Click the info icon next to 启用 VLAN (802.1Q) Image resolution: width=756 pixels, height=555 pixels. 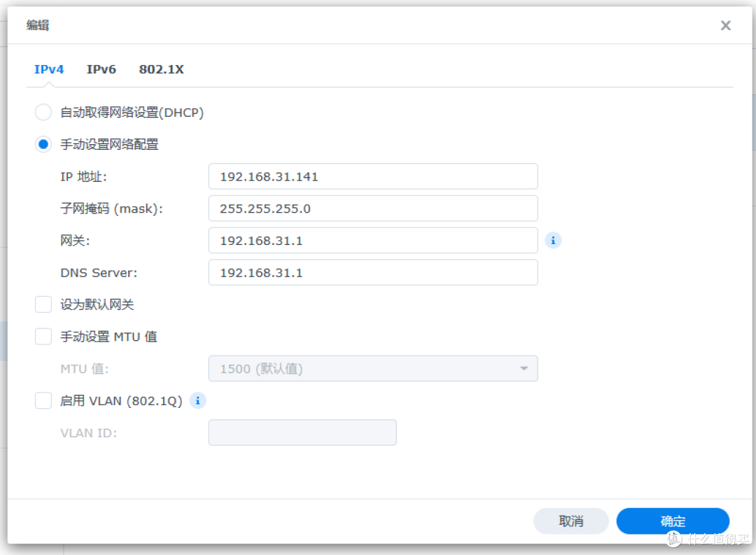click(x=198, y=400)
